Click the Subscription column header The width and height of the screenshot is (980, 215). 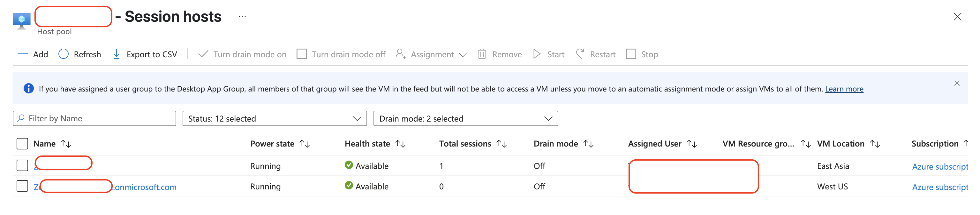[935, 144]
